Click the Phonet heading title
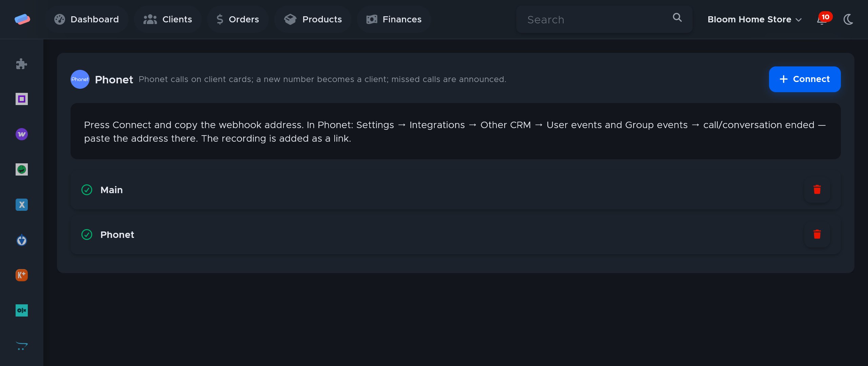 click(x=114, y=80)
